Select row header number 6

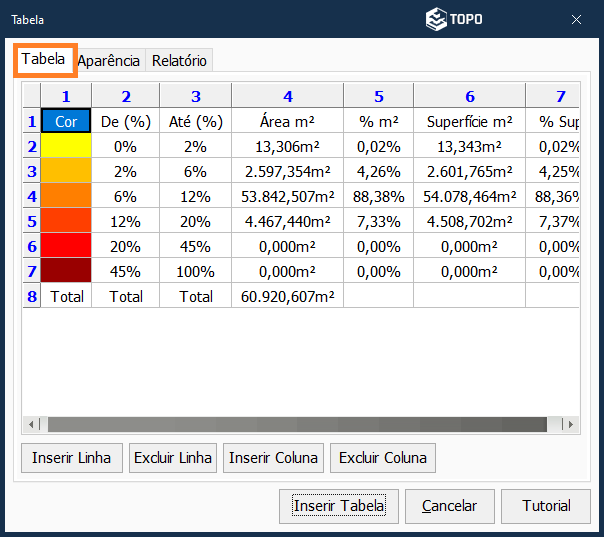click(32, 246)
